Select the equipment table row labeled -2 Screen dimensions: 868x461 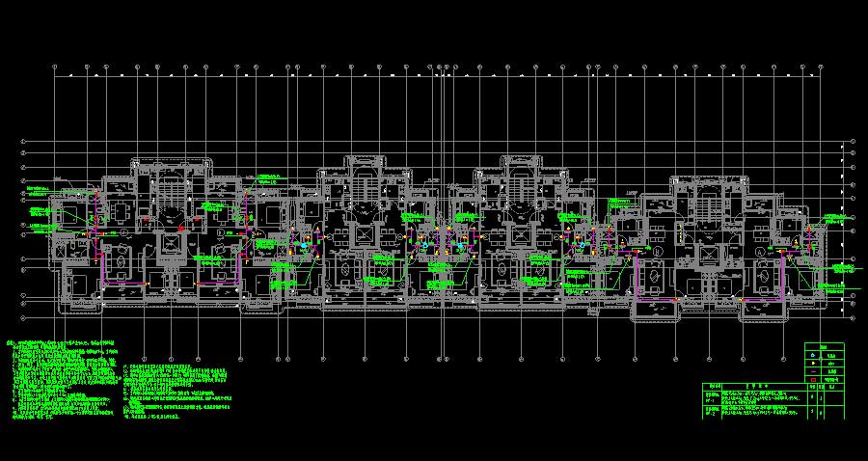(773, 413)
